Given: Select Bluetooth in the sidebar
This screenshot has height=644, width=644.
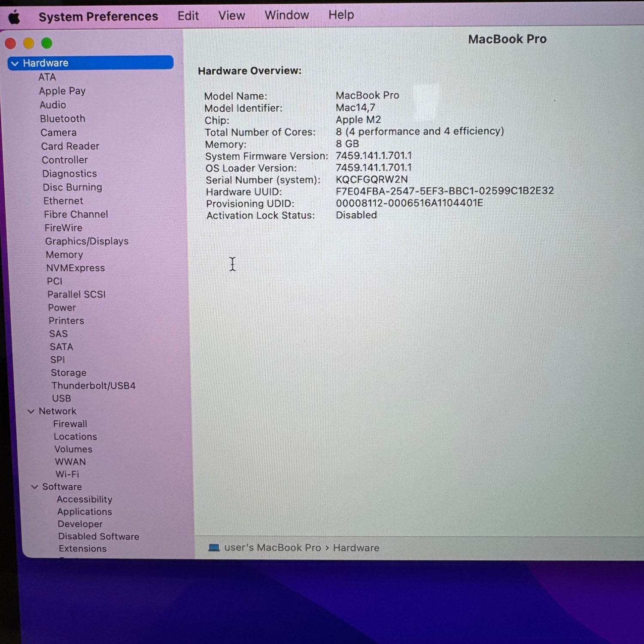Looking at the screenshot, I should tap(63, 119).
